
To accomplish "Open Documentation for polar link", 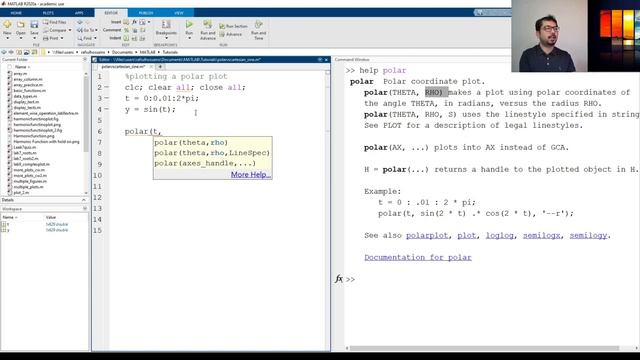I will click(x=418, y=258).
